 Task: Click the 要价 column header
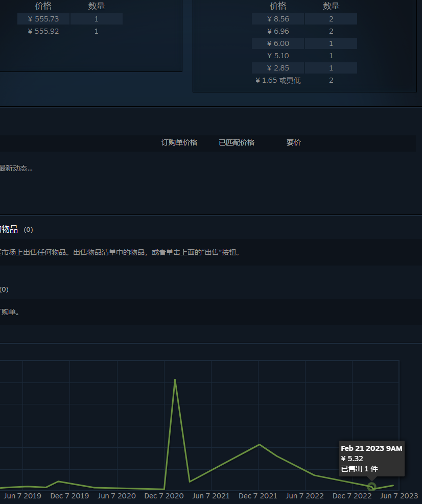click(294, 142)
